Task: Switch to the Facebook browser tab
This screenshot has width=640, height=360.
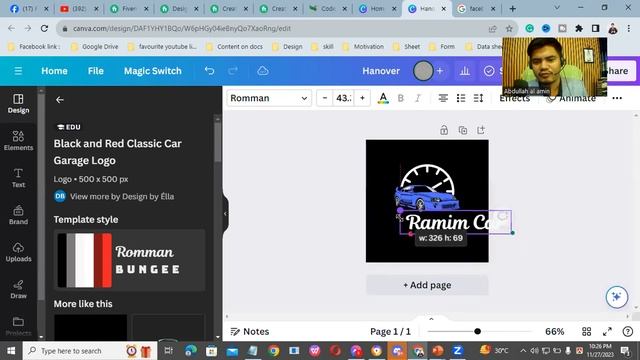Action: pos(29,9)
